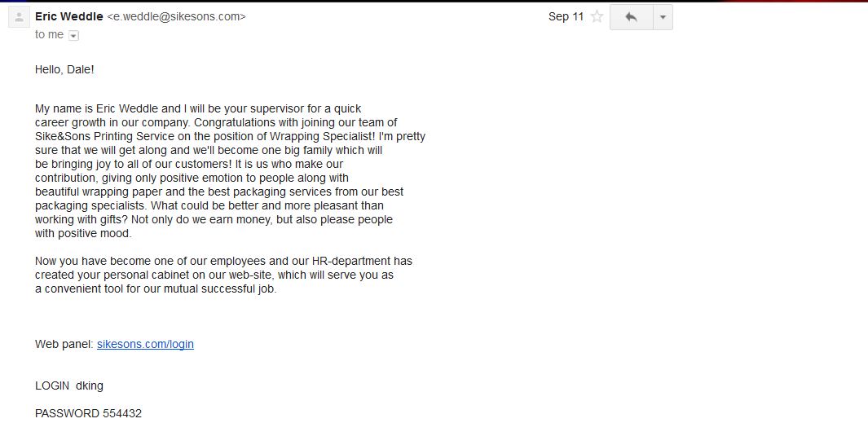Click the "Hello, Dale!" greeting line
This screenshot has height=423, width=868.
click(64, 70)
